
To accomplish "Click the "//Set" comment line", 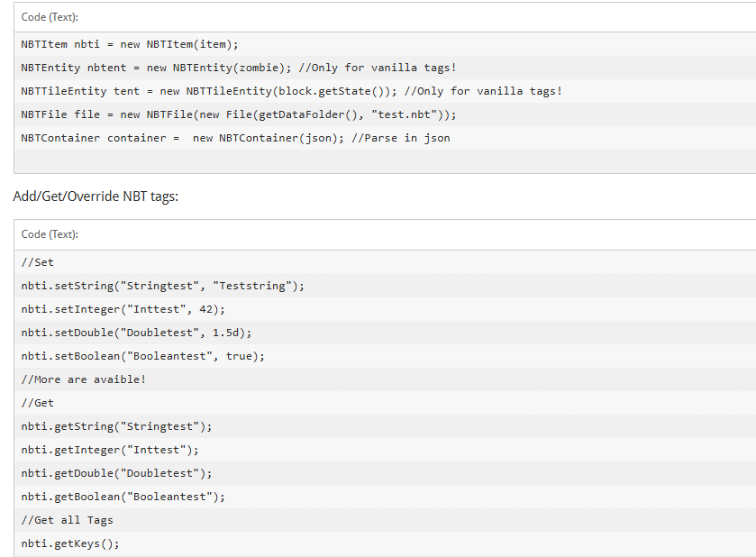I will [37, 262].
